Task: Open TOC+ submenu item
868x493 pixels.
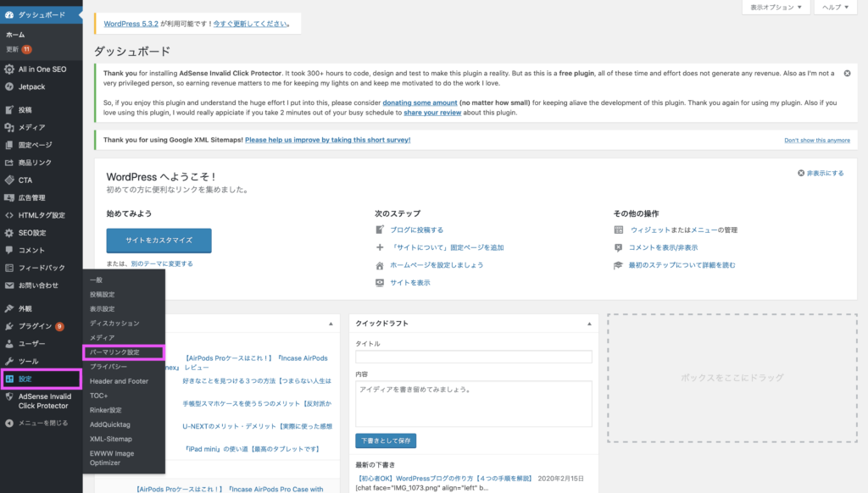Action: click(x=98, y=396)
